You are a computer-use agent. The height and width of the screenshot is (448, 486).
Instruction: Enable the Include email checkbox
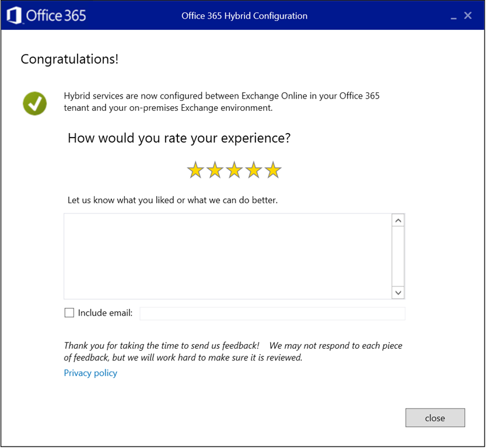coord(69,313)
